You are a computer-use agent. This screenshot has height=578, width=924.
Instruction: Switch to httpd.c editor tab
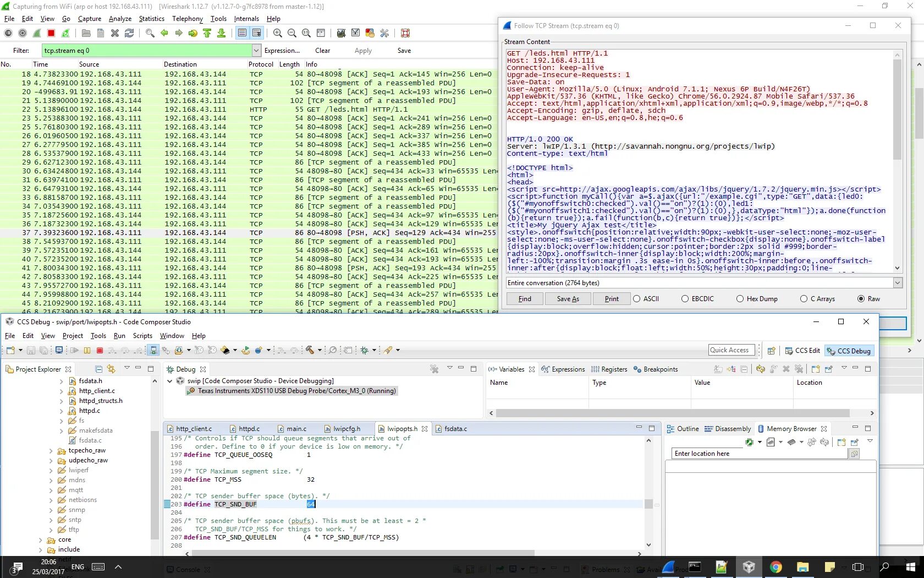249,429
